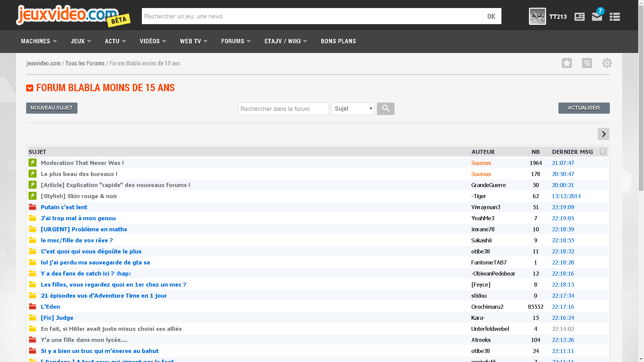The width and height of the screenshot is (644, 362).
Task: Collapse forum title with orange chevron toggle
Action: 30,88
